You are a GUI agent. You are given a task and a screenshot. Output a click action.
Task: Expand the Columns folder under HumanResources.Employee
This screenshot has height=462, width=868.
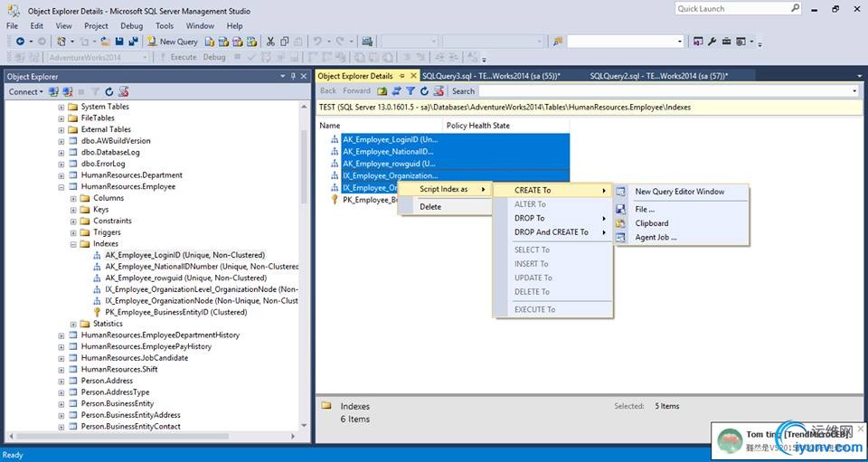[x=74, y=198]
